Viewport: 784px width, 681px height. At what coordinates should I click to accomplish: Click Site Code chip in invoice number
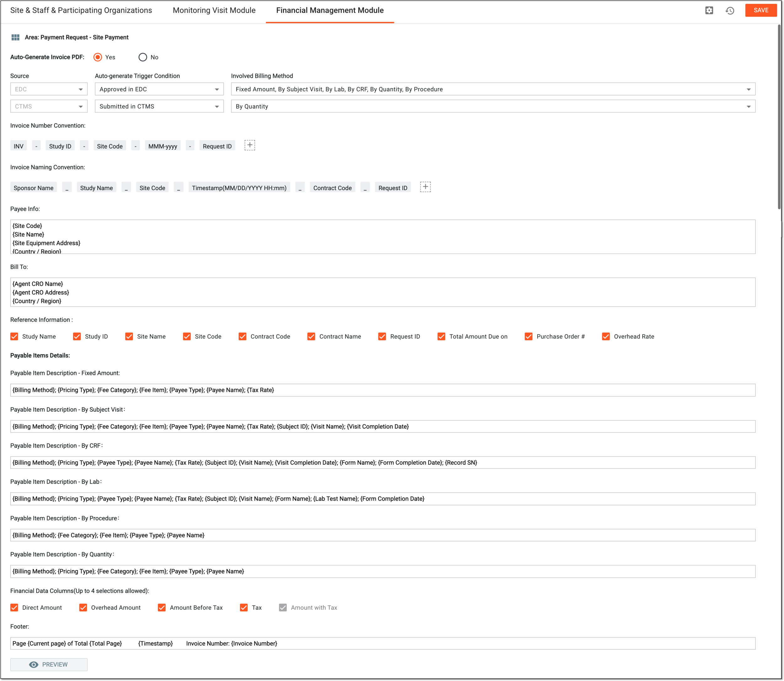coord(110,146)
